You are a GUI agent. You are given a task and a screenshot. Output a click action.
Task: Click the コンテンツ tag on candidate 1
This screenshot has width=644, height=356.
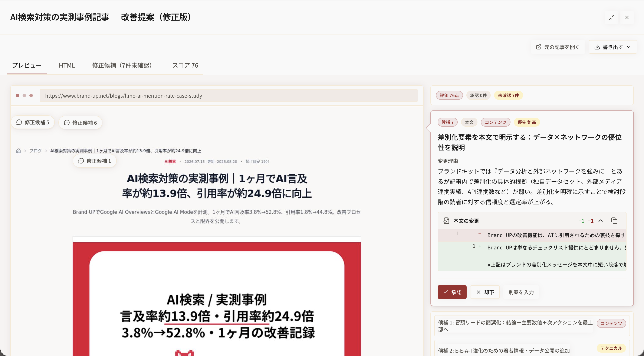pyautogui.click(x=611, y=323)
